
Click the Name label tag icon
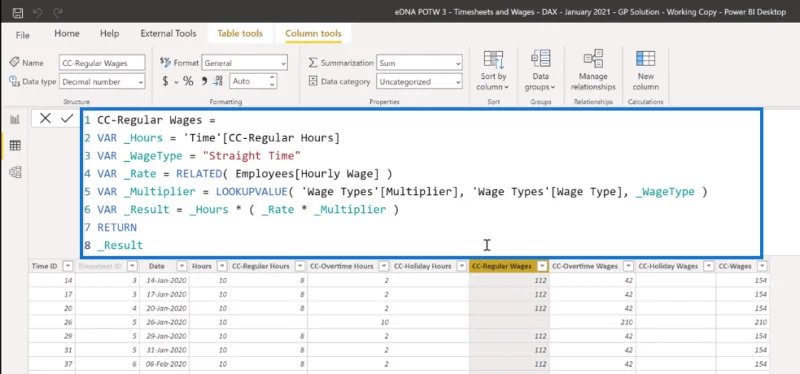(x=14, y=62)
